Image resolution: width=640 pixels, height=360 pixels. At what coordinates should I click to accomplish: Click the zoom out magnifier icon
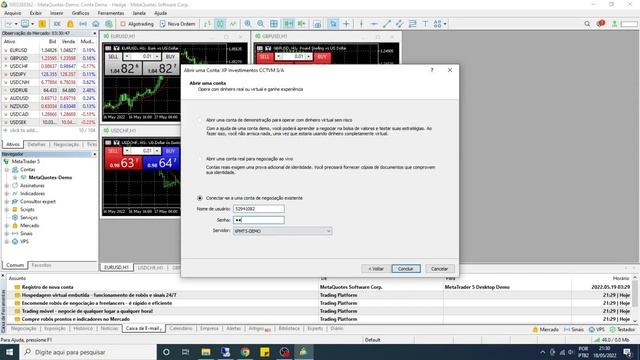click(x=260, y=24)
